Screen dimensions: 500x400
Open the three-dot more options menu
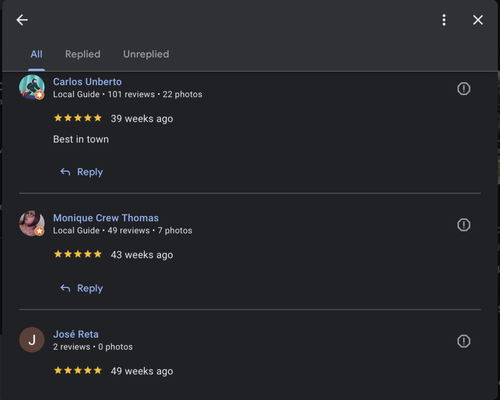(x=444, y=20)
